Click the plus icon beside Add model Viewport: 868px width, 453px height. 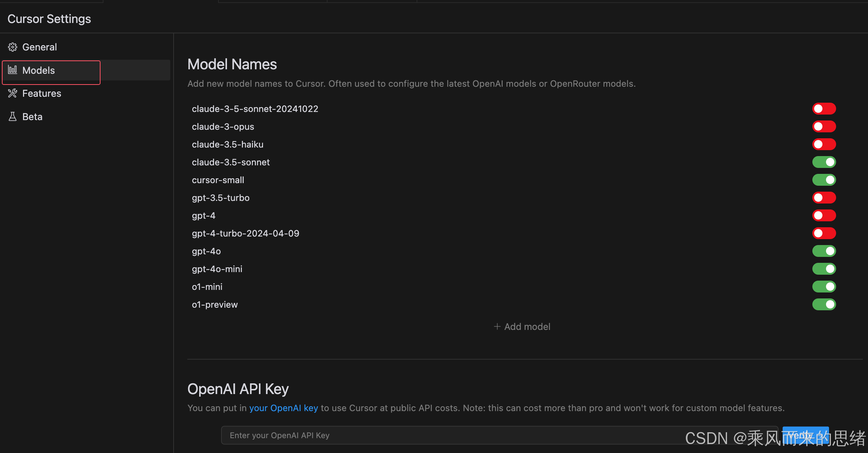[497, 327]
